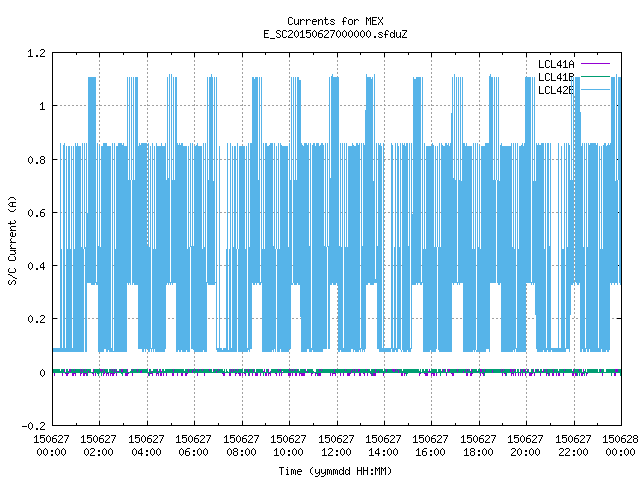Click the x-axis tick '150627 20:00'
640x480 pixels.
(525, 446)
